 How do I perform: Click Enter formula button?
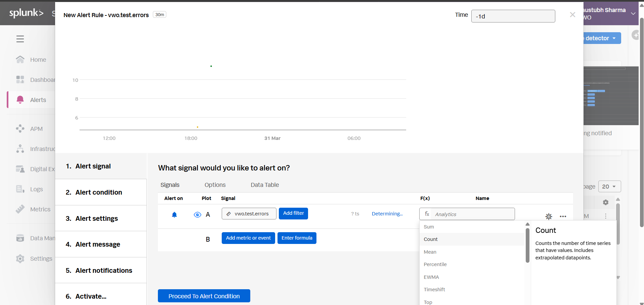(x=297, y=238)
